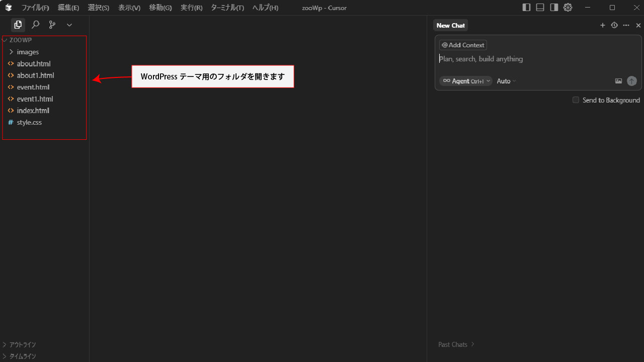Toggle the primary sidebar layout icon
This screenshot has height=362, width=644.
[527, 8]
